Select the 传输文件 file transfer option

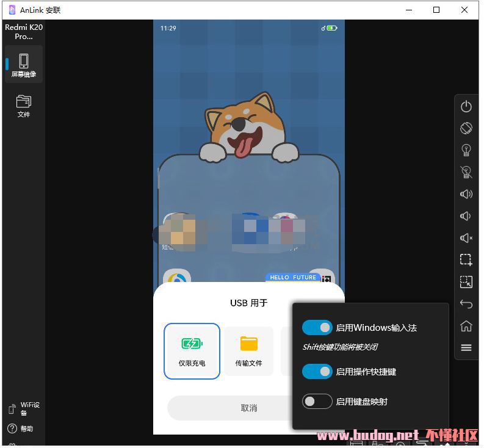[x=249, y=351]
